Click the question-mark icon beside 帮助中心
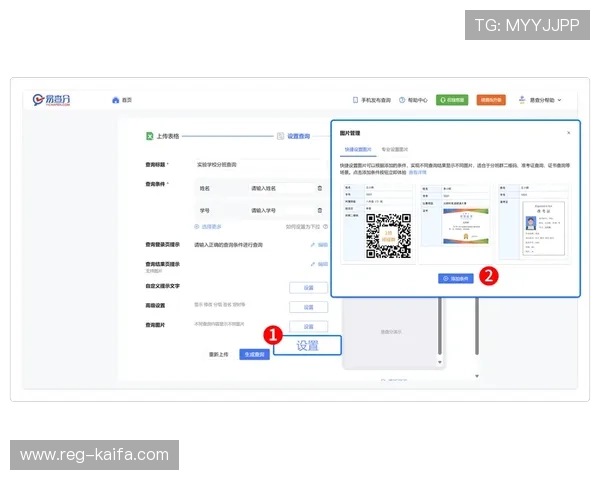The height and width of the screenshot is (480, 600). point(402,100)
